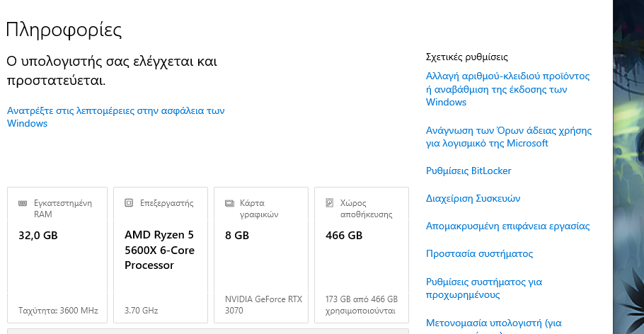
Task: Click the graphics card icon
Action: 229,203
